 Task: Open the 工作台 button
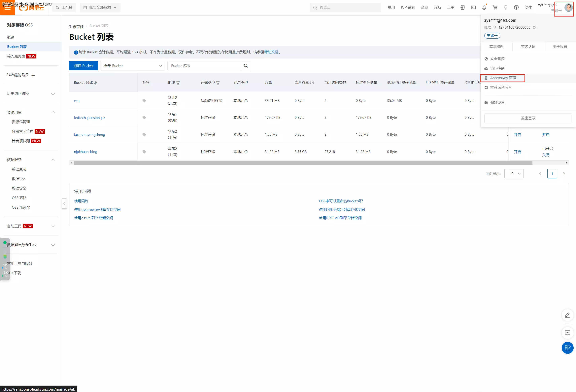64,7
